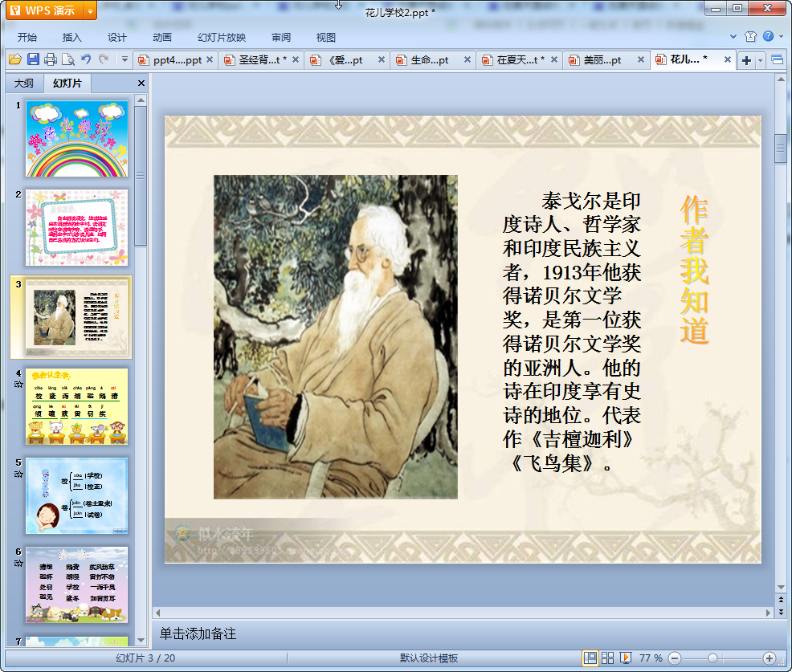The image size is (792, 672).
Task: Add a new document tab with plus
Action: 746,60
